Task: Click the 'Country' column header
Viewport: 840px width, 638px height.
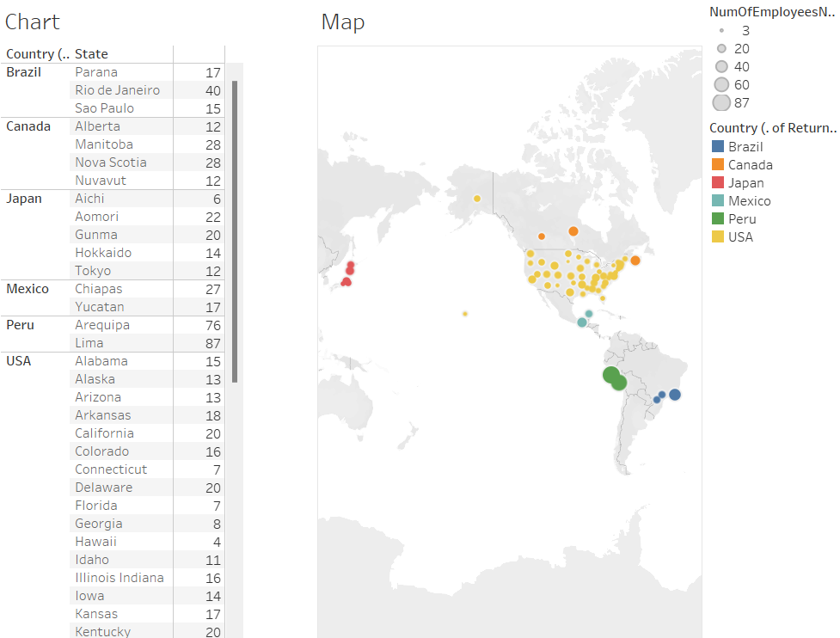Action: 38,54
